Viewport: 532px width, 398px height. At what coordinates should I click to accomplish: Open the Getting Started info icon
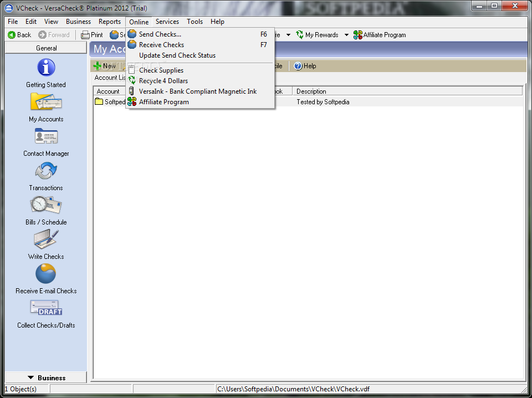tap(46, 67)
